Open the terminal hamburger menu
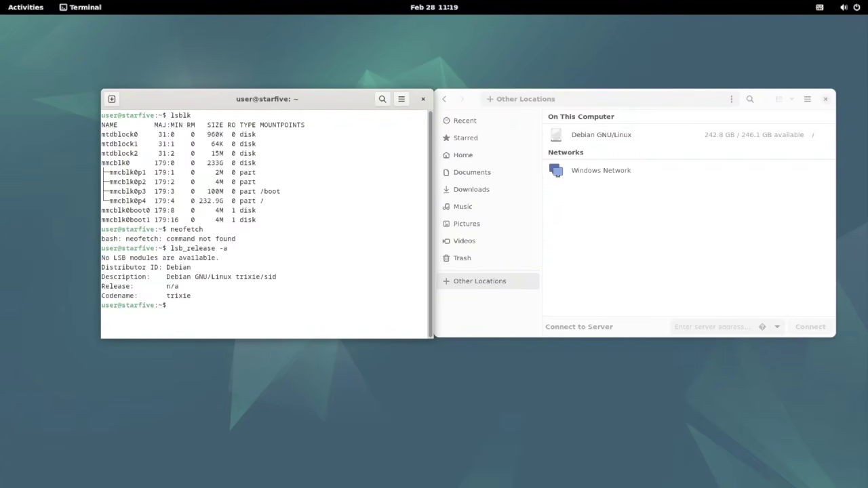The width and height of the screenshot is (868, 488). point(401,99)
